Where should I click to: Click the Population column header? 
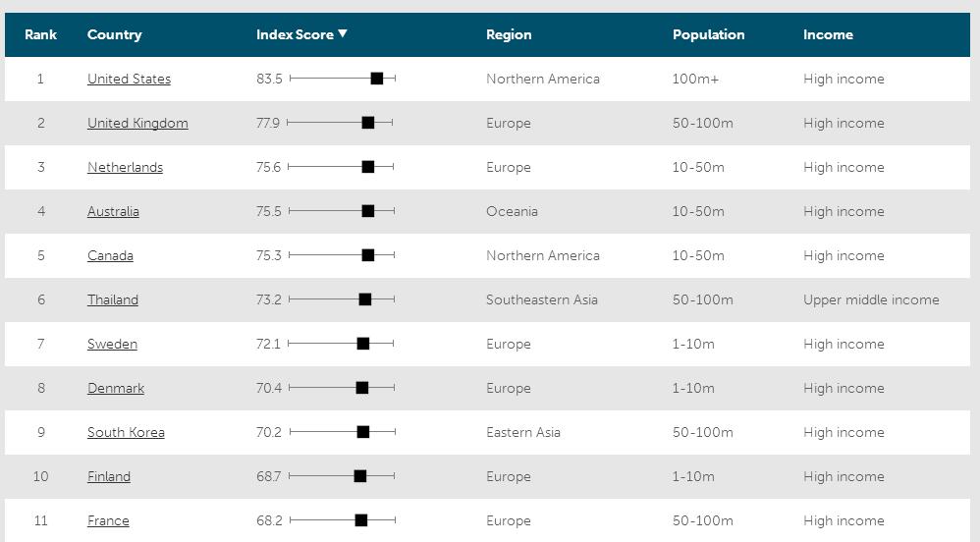coord(708,34)
